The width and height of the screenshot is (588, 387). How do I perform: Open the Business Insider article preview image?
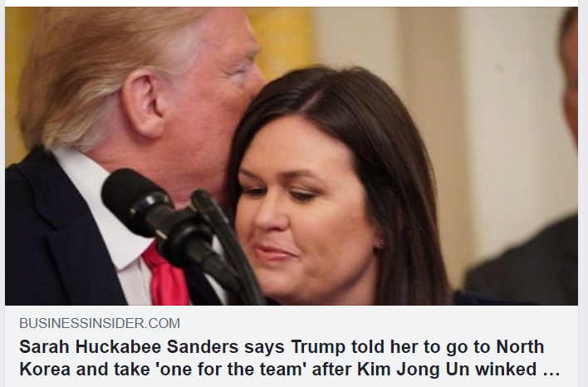pyautogui.click(x=292, y=156)
